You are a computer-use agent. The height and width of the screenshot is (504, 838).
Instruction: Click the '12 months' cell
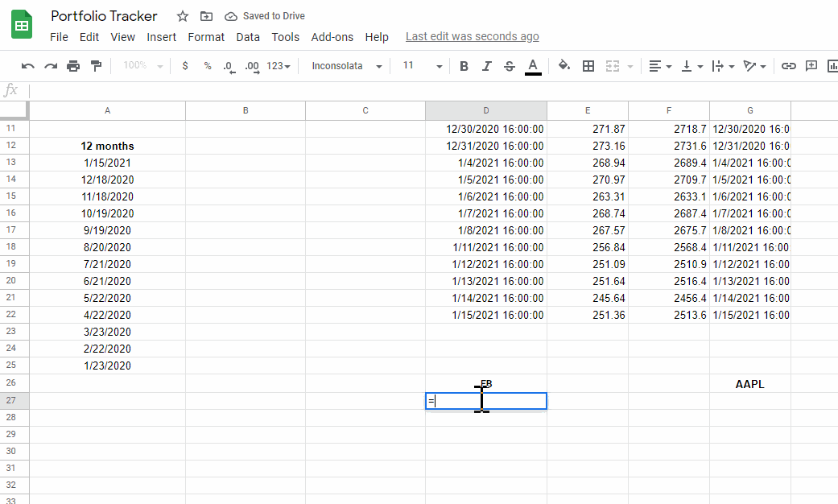point(107,146)
